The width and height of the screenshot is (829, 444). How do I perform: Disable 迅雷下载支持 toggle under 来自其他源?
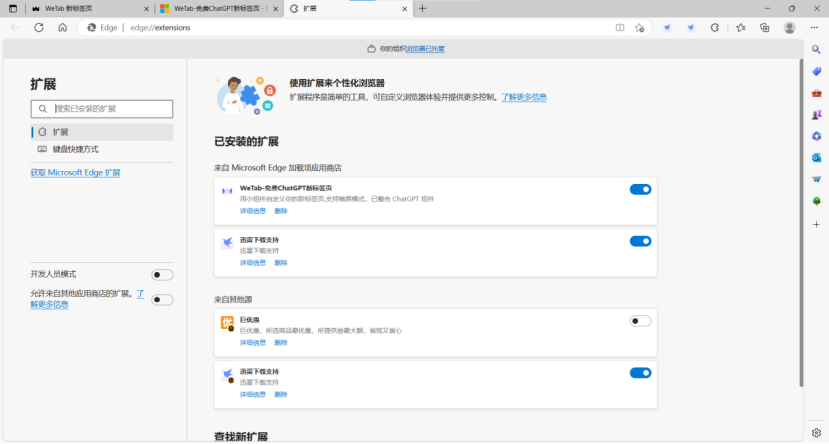click(640, 373)
